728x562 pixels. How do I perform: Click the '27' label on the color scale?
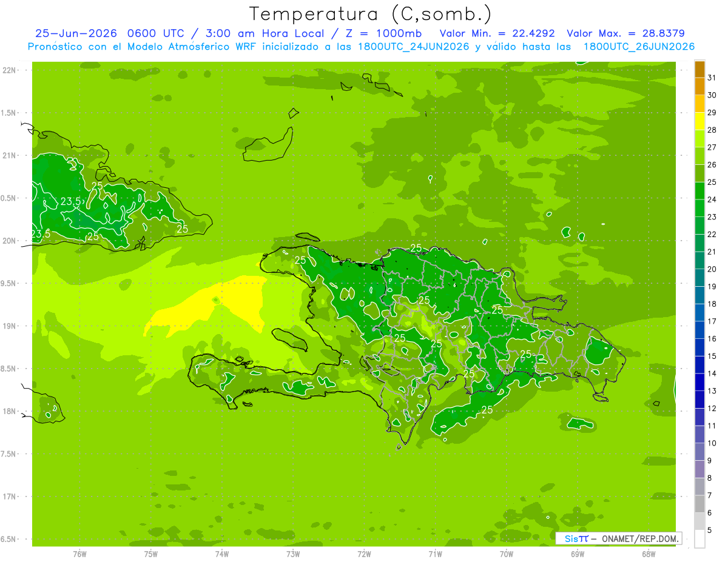[x=712, y=147]
